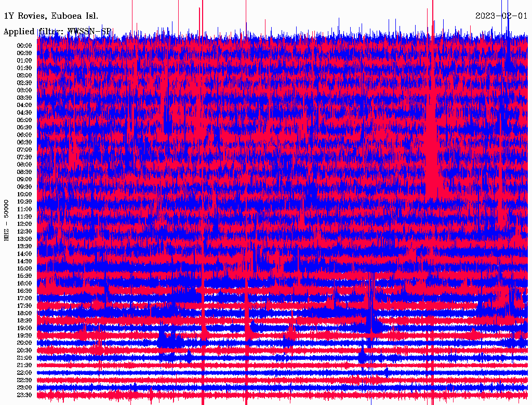Click the 20:00 time label
This screenshot has width=532, height=405.
click(x=24, y=343)
